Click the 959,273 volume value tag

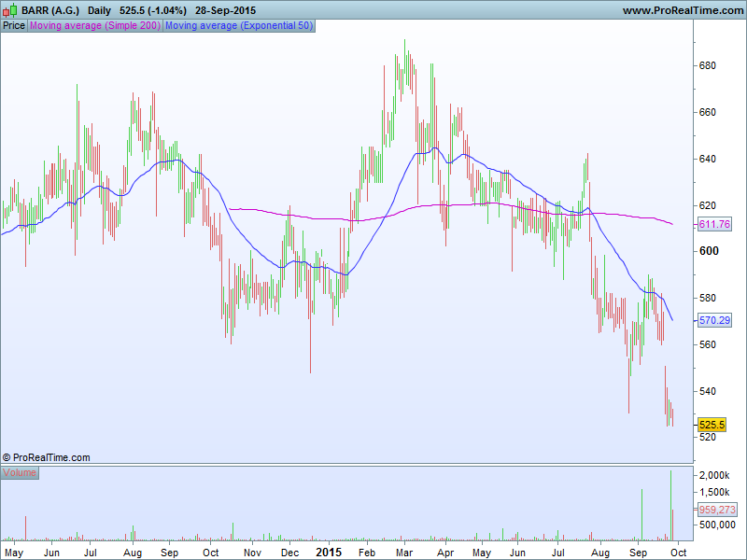(717, 510)
